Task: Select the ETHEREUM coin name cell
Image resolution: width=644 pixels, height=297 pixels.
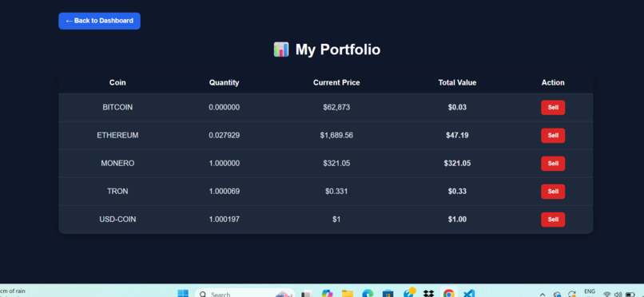Action: (x=117, y=136)
